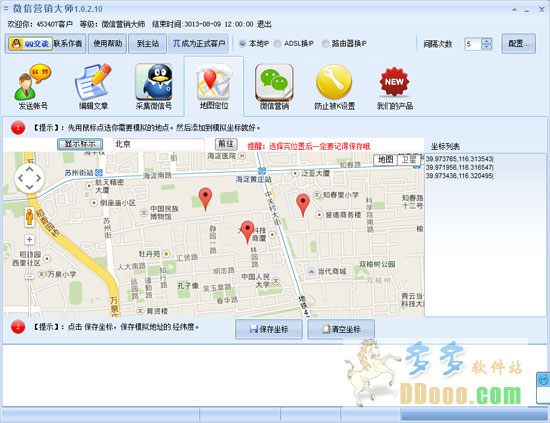Select the 地图定位 map tab
550x423 pixels.
[214, 87]
